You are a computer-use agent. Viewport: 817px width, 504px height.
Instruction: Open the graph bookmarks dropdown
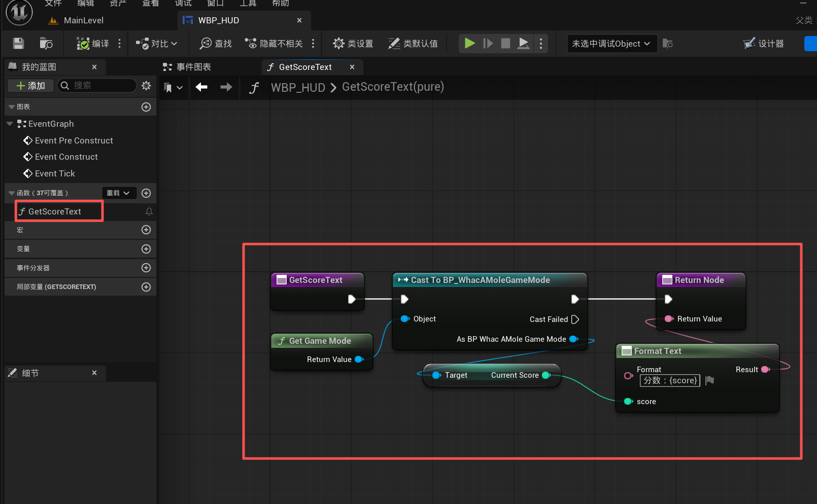[x=173, y=87]
